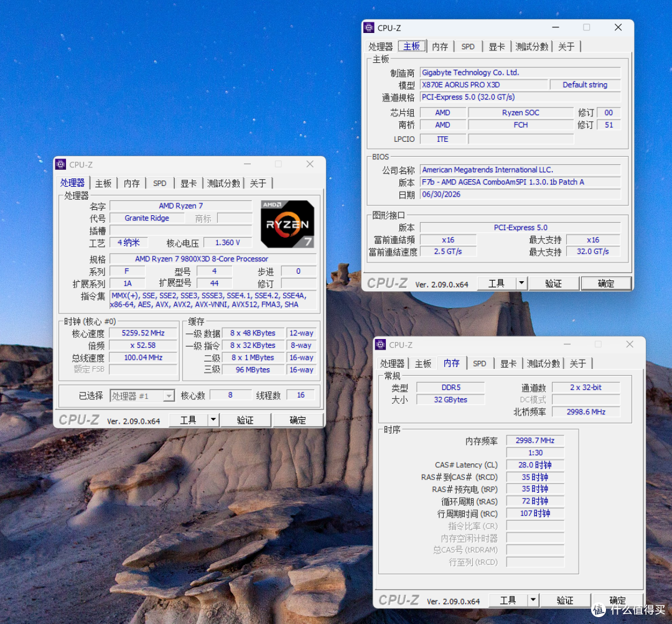Click the CPU-Z app icon in memory window title bar

point(381,344)
